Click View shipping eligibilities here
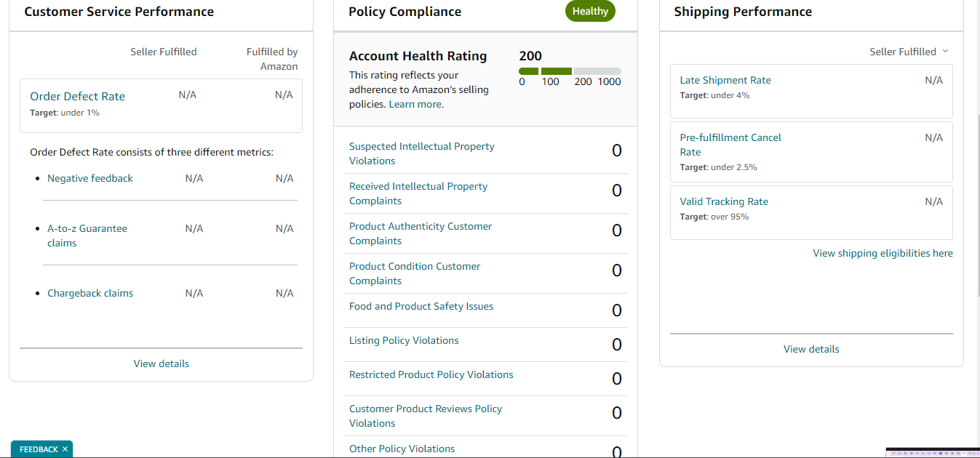The height and width of the screenshot is (458, 980). 883,253
